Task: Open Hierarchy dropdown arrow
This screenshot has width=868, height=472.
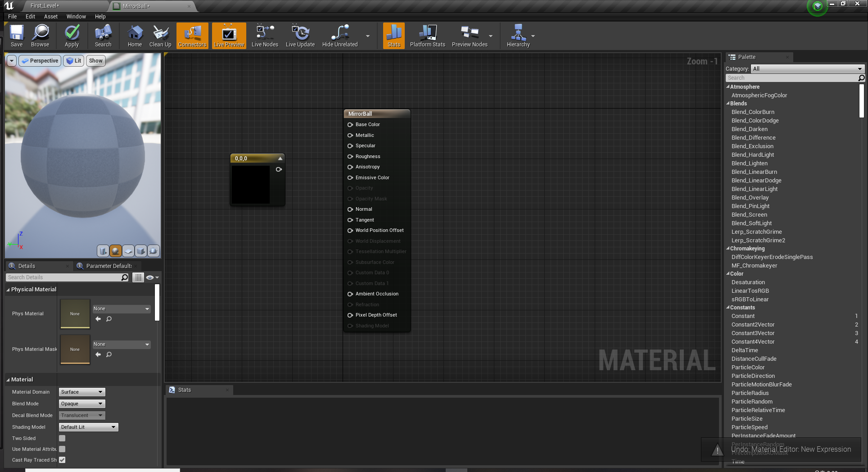Action: coord(533,36)
